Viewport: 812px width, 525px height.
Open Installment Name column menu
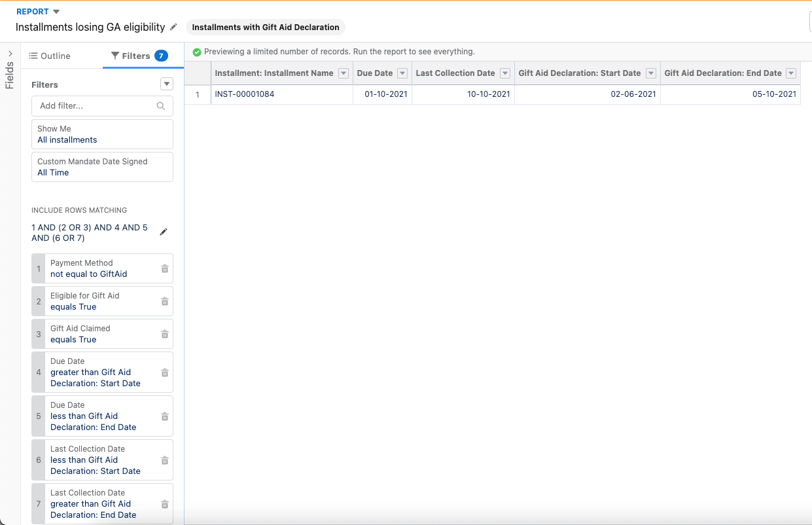point(344,73)
